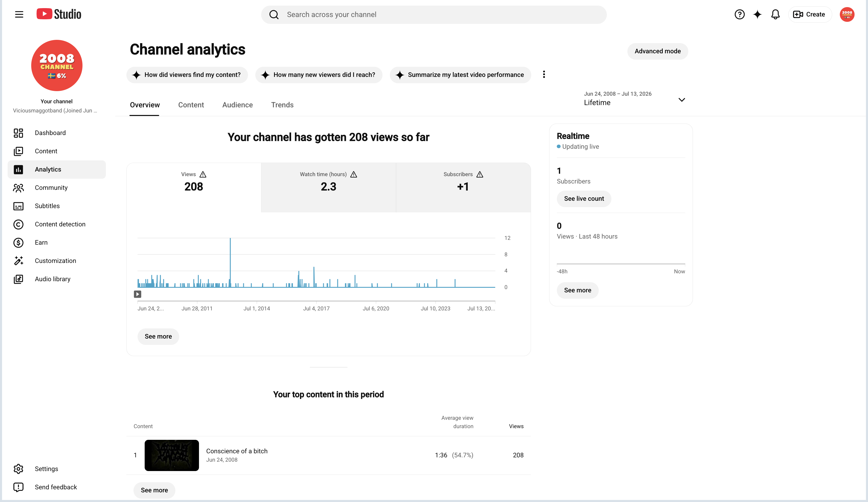Click the Average view duration column header

tap(457, 422)
